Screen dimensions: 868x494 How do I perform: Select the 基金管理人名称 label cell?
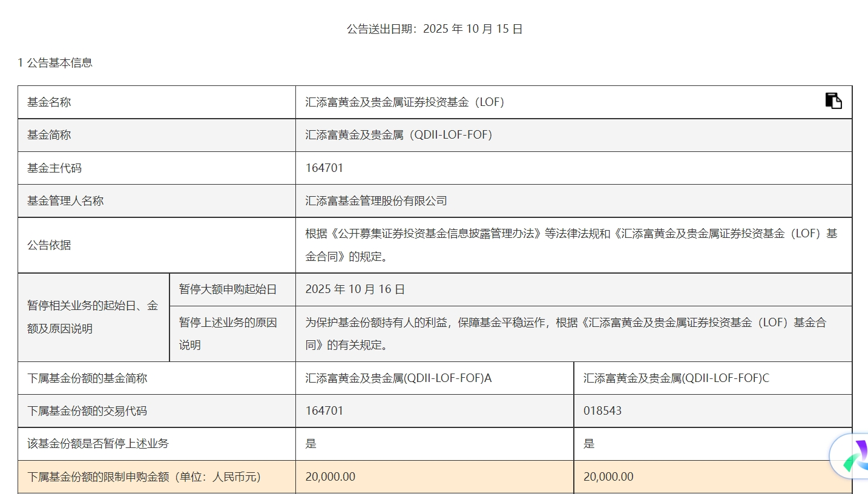click(x=157, y=200)
